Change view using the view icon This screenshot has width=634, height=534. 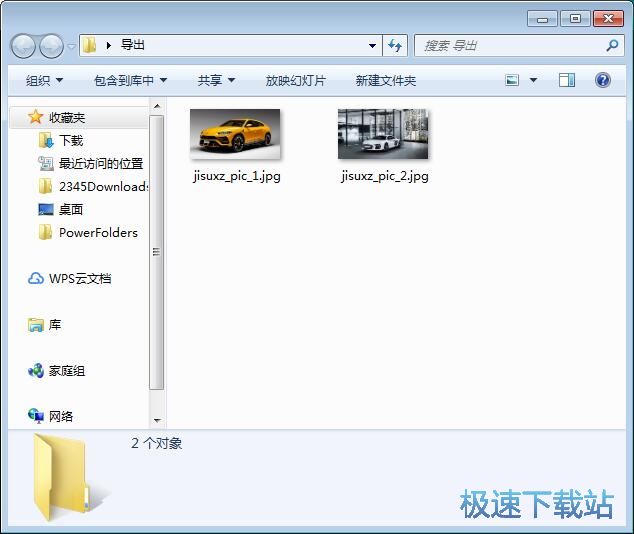[x=512, y=80]
